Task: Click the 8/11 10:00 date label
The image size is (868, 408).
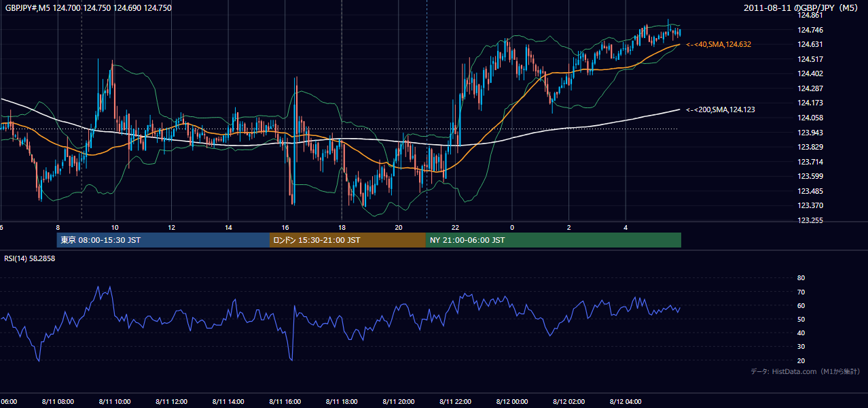Action: (115, 402)
